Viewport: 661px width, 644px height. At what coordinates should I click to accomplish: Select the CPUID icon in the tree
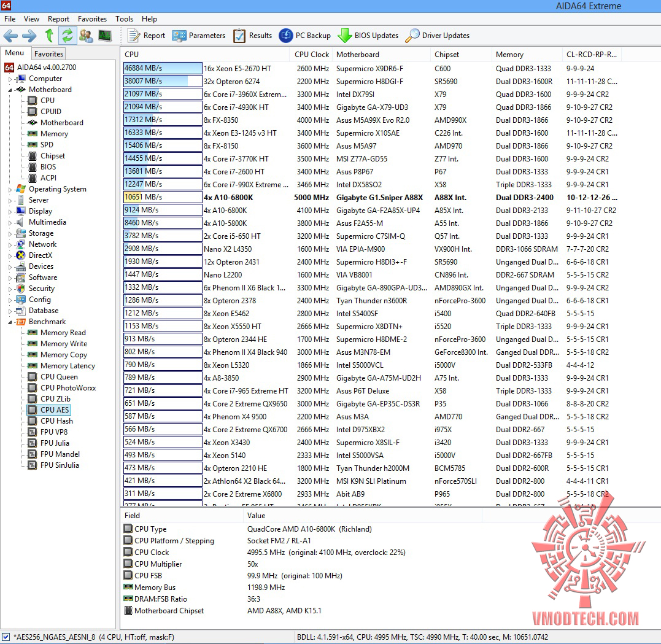[33, 111]
